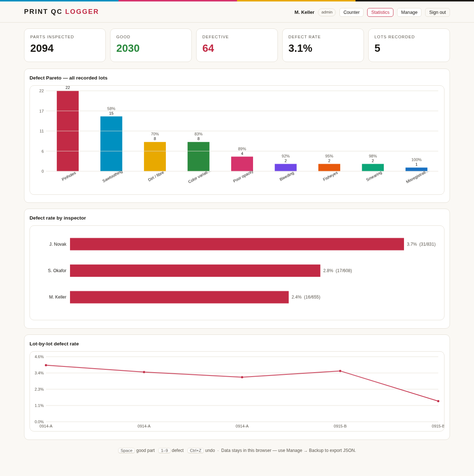Click the 89% cumulative label above Poor opacity

tap(242, 149)
